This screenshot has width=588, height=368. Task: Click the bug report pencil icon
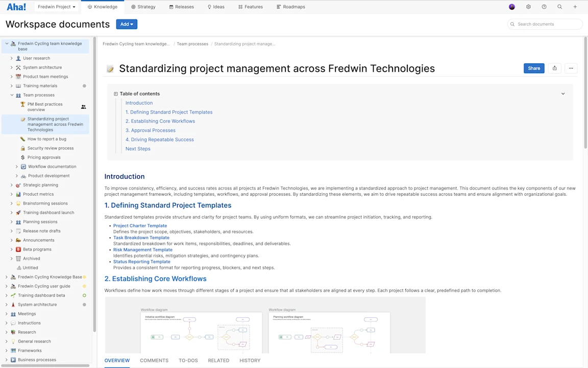(22, 139)
